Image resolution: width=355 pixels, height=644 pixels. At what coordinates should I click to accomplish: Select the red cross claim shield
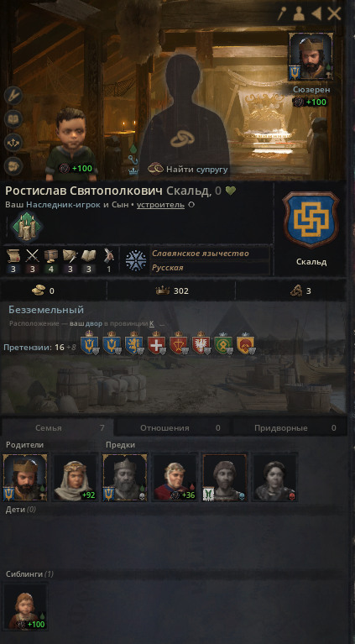click(x=157, y=343)
